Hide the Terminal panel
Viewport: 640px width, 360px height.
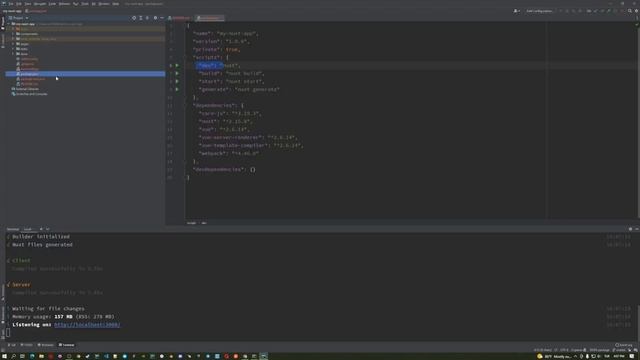(x=636, y=229)
